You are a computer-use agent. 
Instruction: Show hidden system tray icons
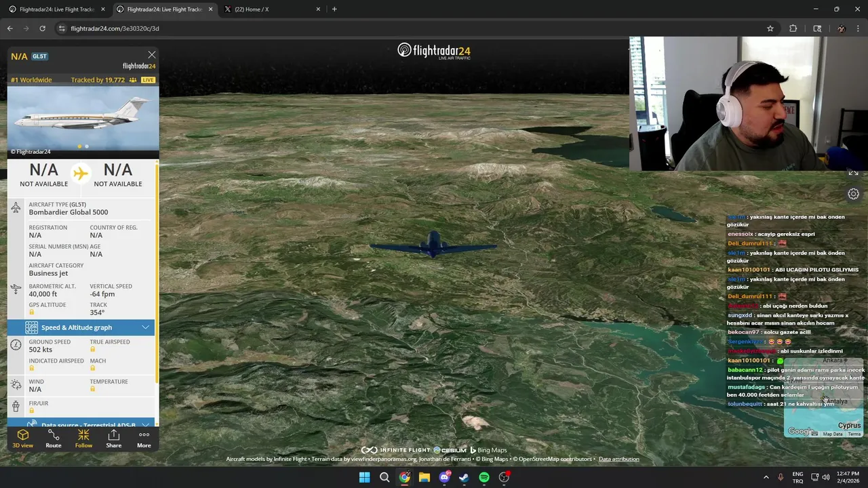[x=766, y=477]
